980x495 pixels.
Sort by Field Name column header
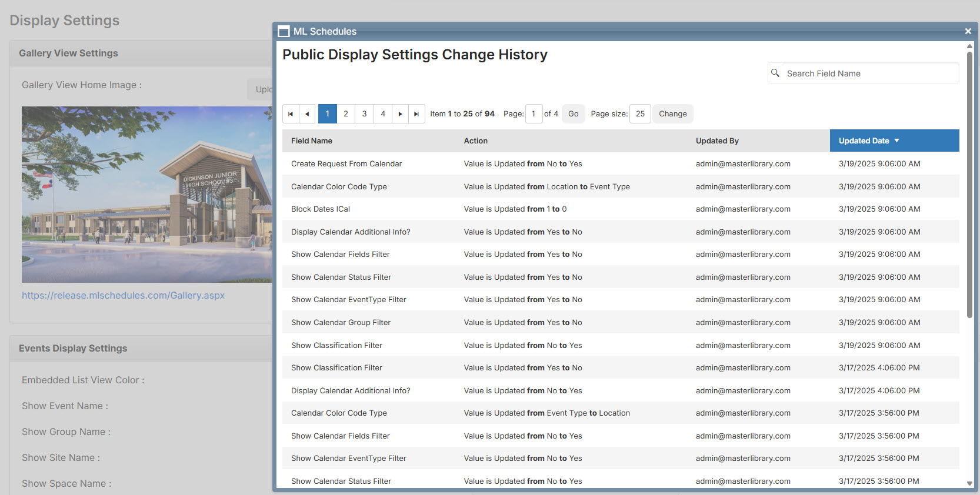click(312, 141)
